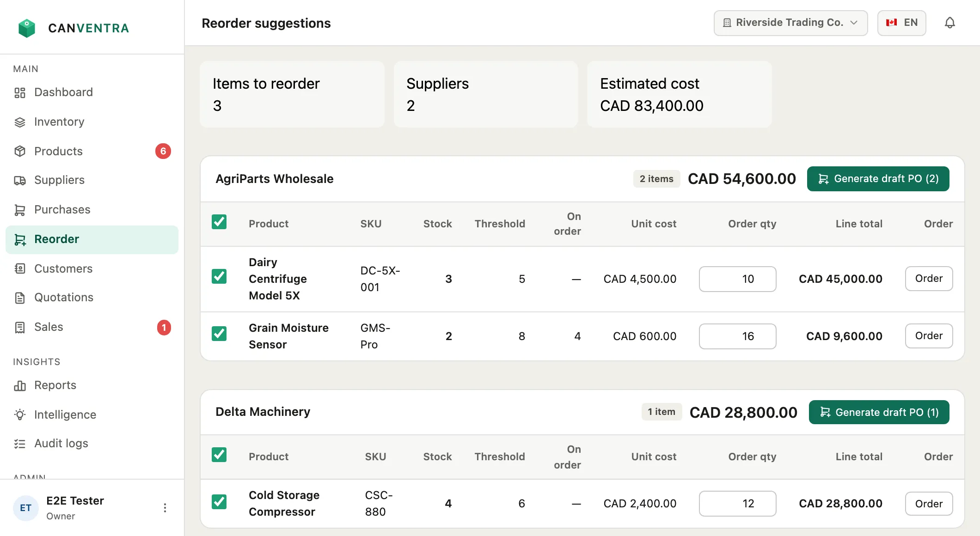Click the Inventory layers icon
Image resolution: width=980 pixels, height=536 pixels.
19,122
